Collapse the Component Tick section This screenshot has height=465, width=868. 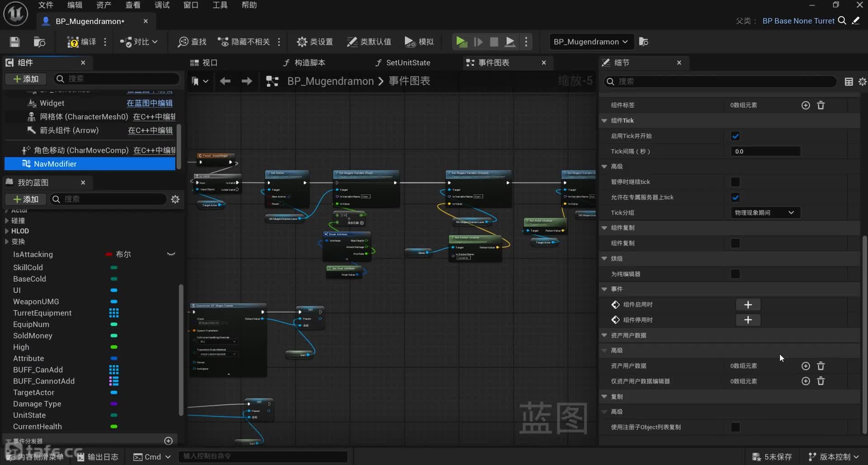pos(604,121)
